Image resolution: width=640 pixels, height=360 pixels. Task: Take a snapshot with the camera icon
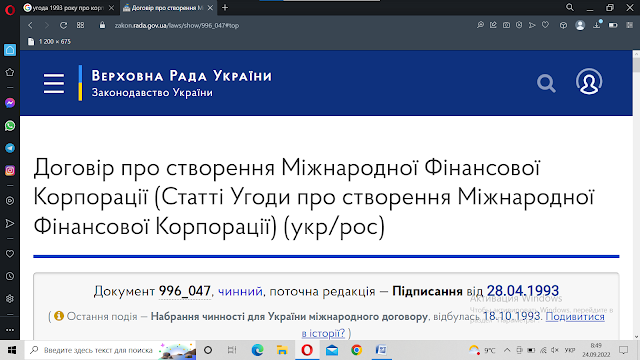[506, 25]
